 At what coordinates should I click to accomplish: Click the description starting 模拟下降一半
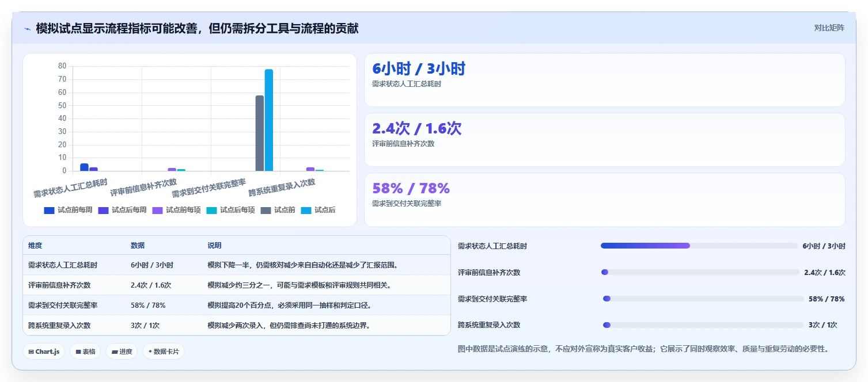[x=303, y=265]
